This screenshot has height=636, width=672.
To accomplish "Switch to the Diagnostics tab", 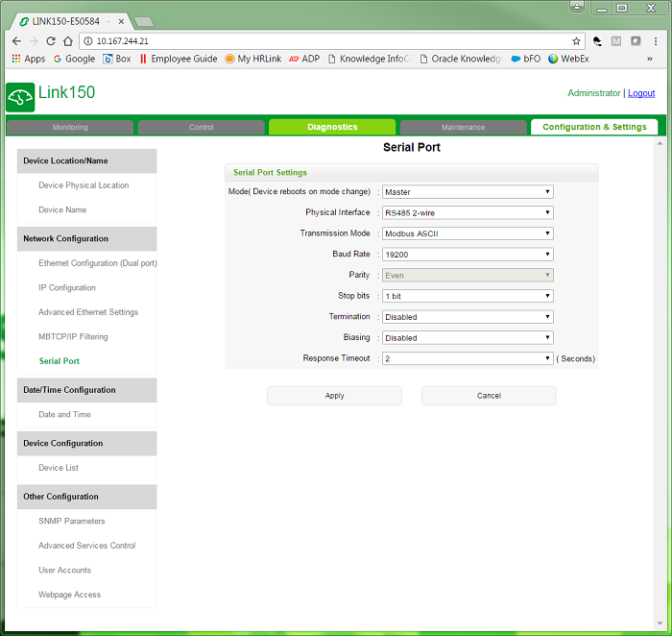I will [x=332, y=127].
